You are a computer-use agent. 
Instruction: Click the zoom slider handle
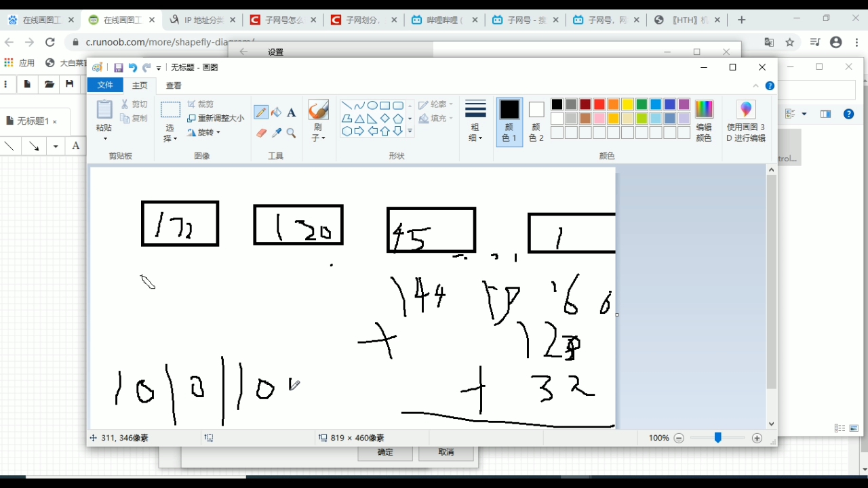(x=717, y=438)
